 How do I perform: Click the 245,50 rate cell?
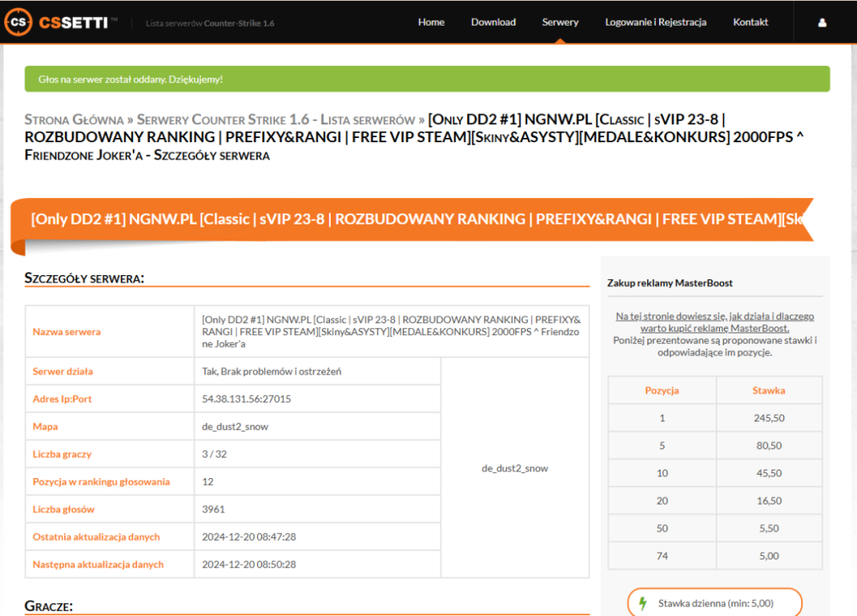coord(769,418)
